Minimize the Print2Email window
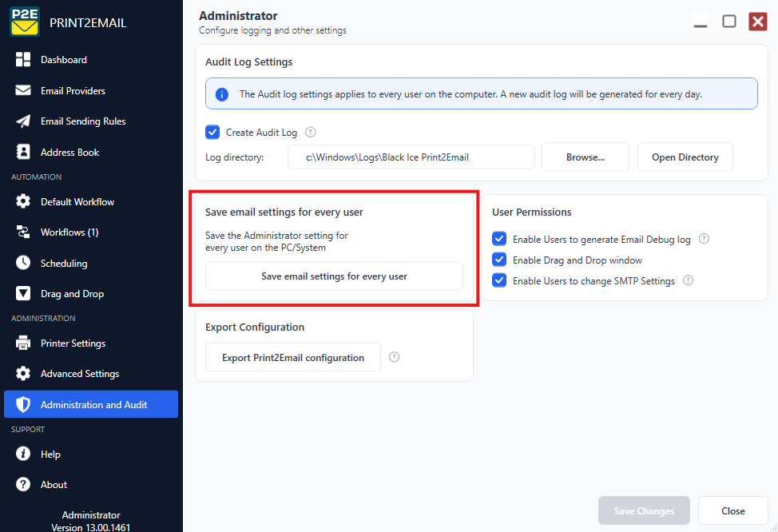Viewport: 778px width, 532px height. tap(700, 22)
